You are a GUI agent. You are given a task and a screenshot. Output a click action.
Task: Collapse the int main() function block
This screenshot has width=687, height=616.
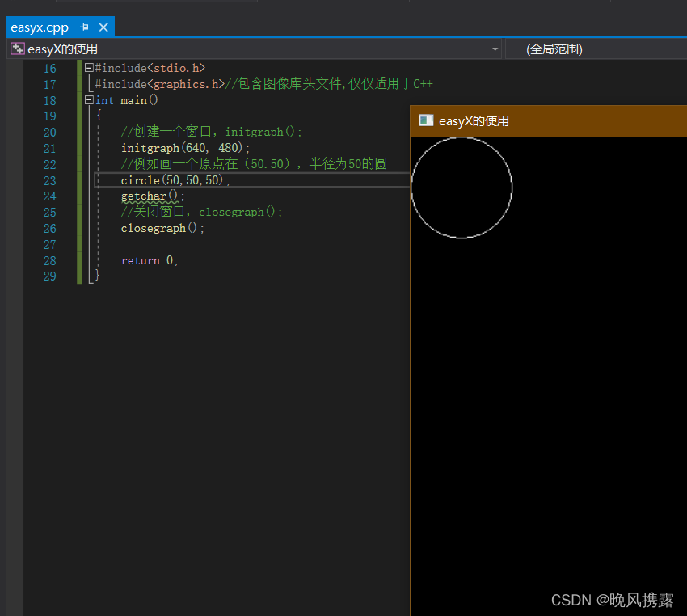89,100
